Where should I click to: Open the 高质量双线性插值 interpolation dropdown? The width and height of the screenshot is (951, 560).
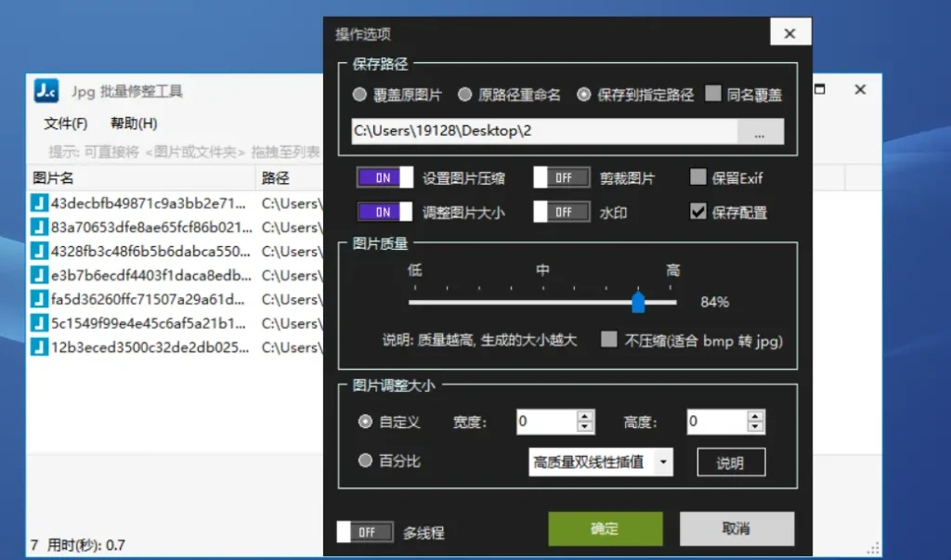pyautogui.click(x=663, y=462)
